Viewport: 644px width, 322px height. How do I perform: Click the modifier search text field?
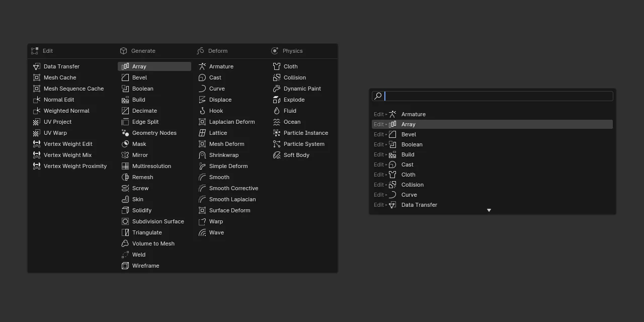coord(497,96)
